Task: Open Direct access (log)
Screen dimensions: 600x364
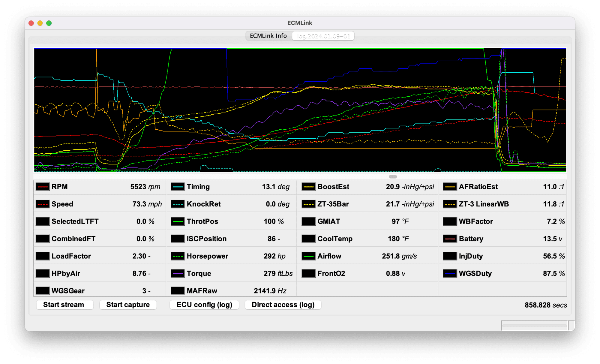Action: coord(283,305)
